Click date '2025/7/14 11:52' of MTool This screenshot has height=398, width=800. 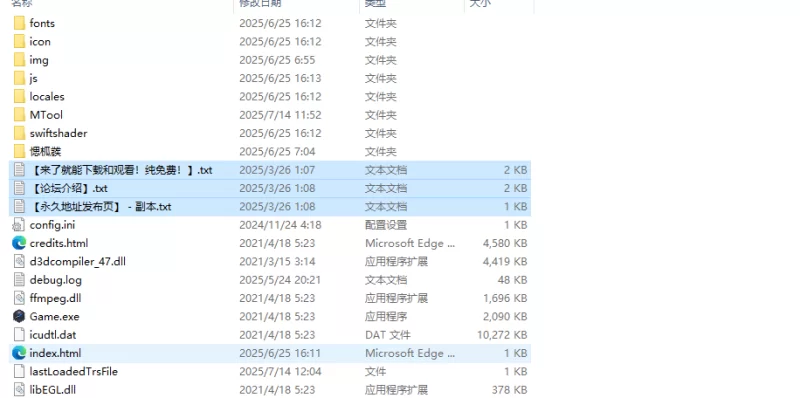pyautogui.click(x=280, y=115)
